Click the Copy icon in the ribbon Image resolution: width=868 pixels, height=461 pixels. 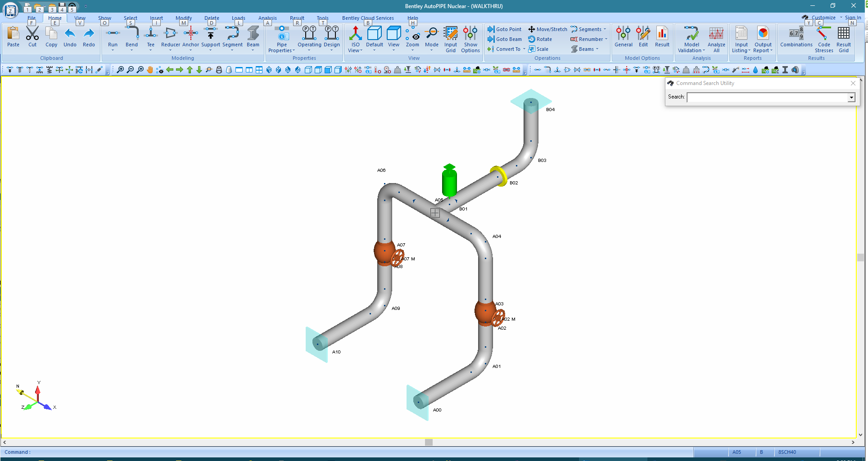point(51,36)
